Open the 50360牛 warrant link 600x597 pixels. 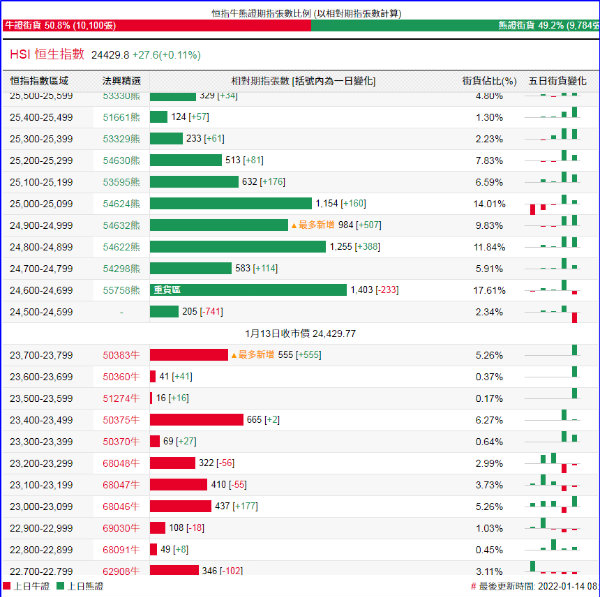[121, 377]
